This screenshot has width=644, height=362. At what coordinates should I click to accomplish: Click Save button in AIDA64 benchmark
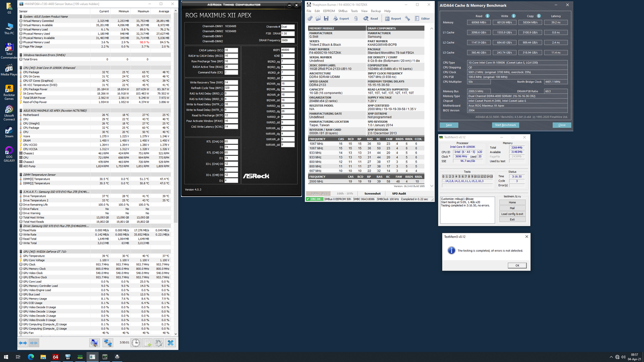(449, 125)
